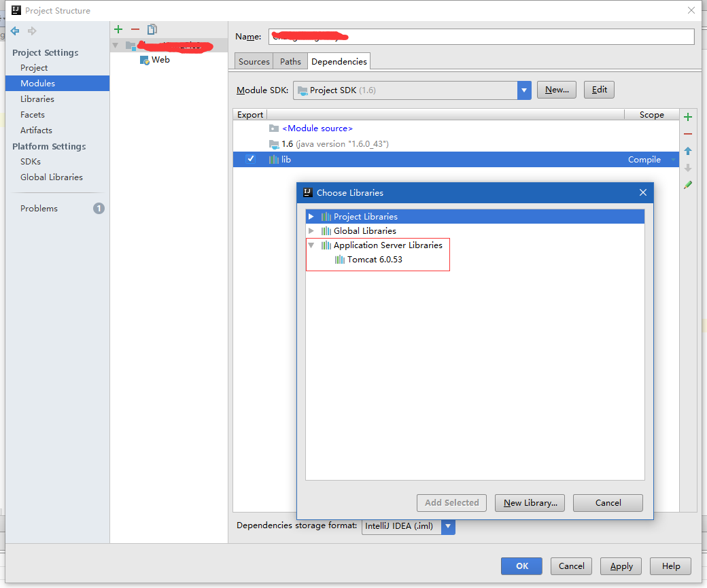Cancel the Choose Libraries dialog
Image resolution: width=707 pixels, height=588 pixels.
[x=608, y=503]
